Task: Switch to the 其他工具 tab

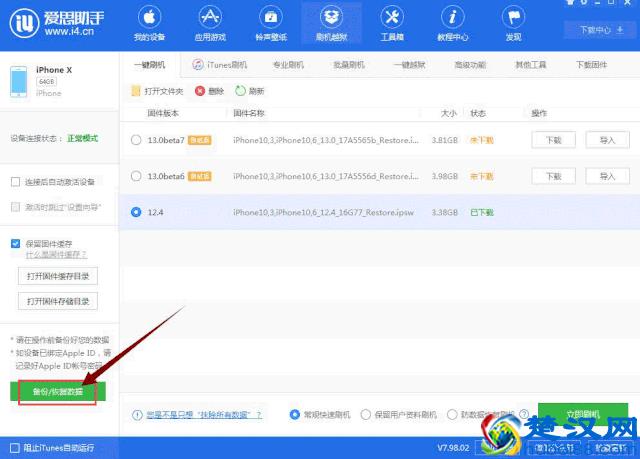Action: coord(531,65)
